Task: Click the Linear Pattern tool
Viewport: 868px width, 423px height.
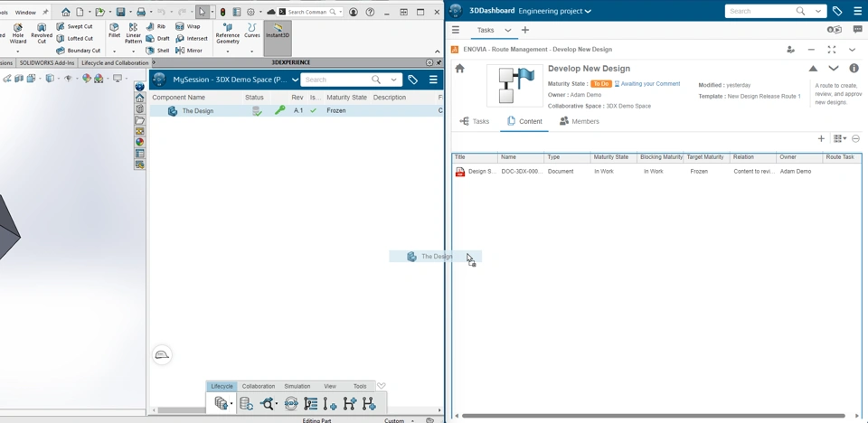Action: point(134,33)
